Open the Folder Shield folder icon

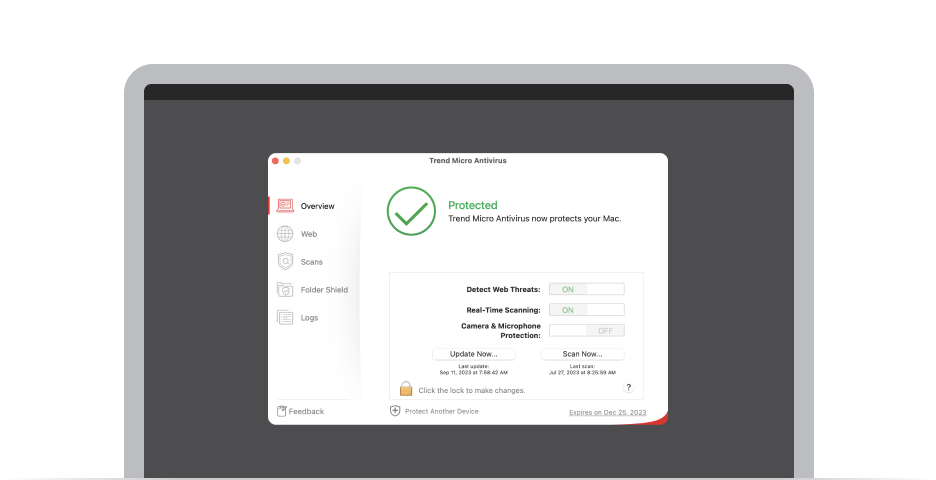[x=285, y=290]
